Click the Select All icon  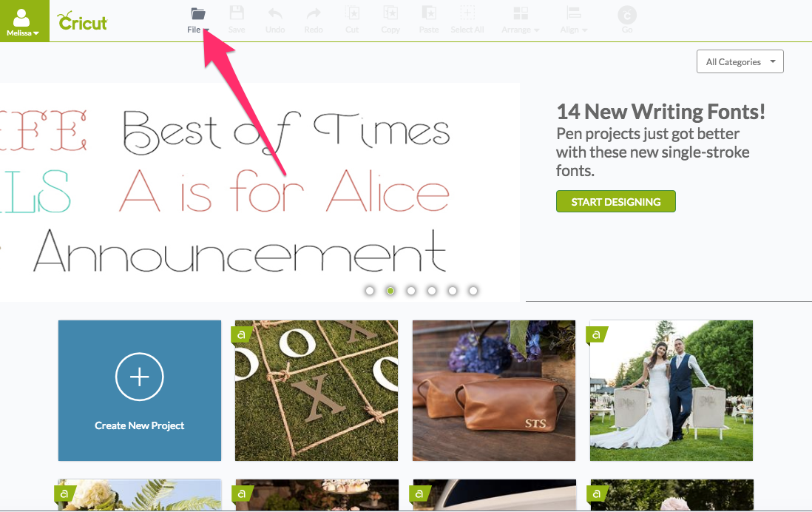(x=467, y=13)
